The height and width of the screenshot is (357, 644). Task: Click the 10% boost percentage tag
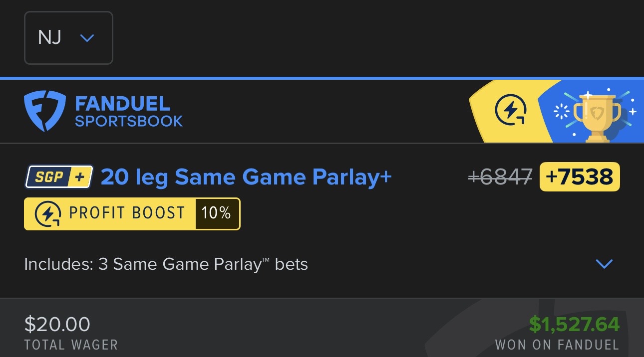point(216,213)
